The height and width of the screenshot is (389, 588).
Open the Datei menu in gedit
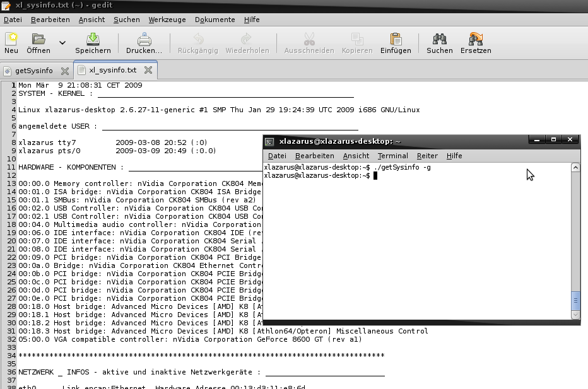tap(13, 20)
